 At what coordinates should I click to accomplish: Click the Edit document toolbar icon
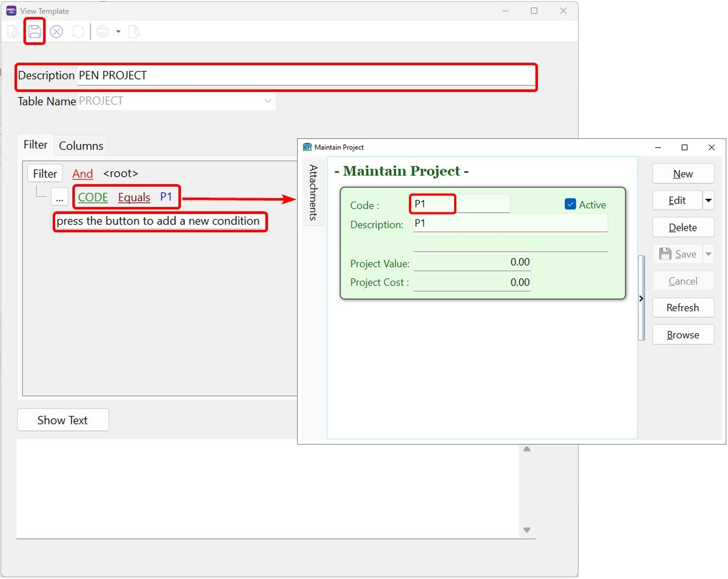coord(13,32)
